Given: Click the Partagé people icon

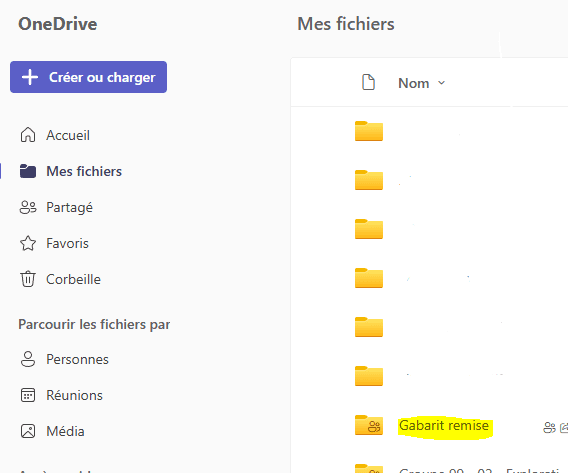Looking at the screenshot, I should 28,207.
